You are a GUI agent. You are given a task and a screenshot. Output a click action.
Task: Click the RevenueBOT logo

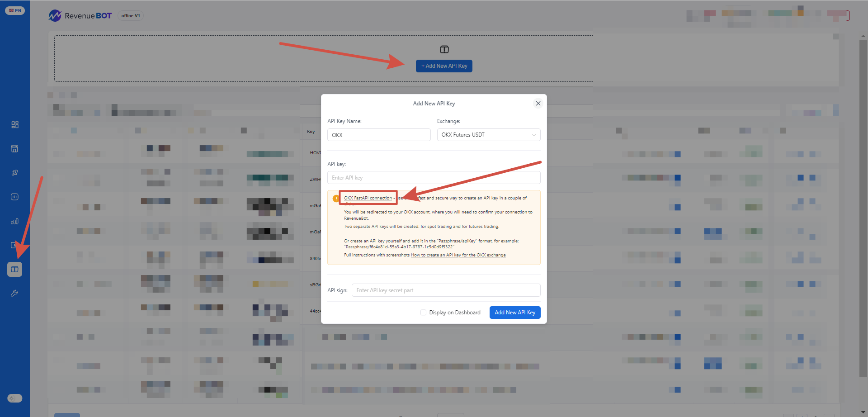(80, 16)
